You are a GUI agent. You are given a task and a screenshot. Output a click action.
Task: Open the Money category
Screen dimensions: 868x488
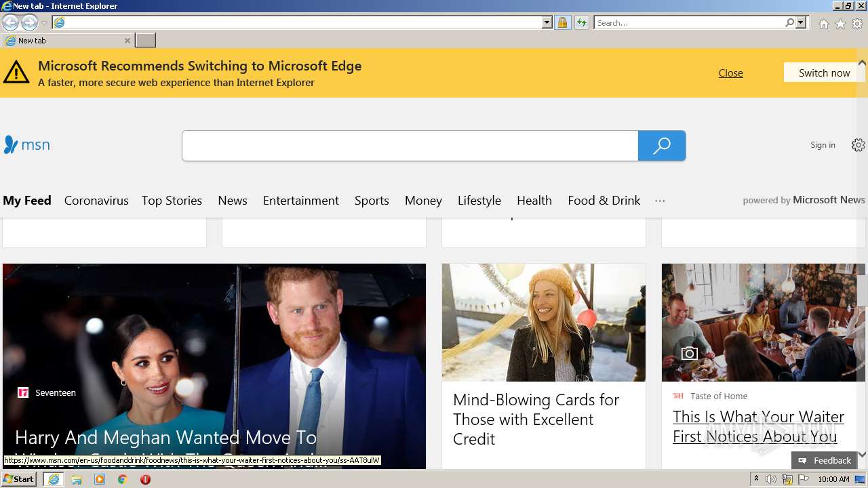tap(423, 201)
